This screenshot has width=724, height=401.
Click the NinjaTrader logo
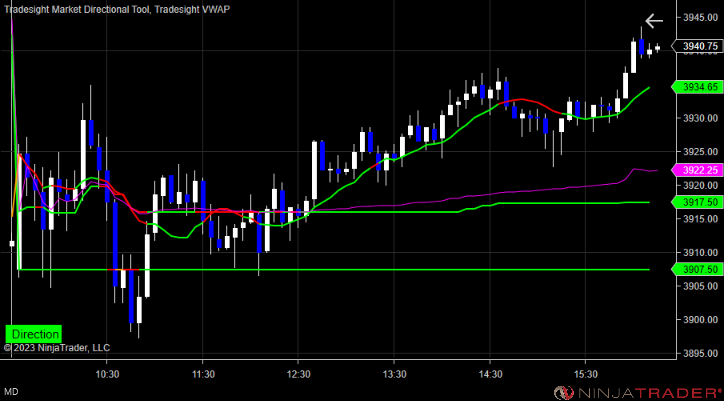coord(638,393)
